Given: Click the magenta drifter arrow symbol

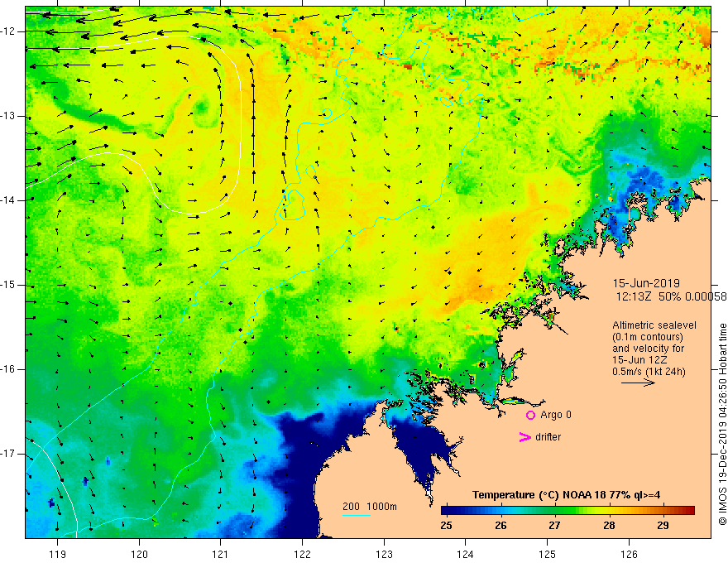Looking at the screenshot, I should pyautogui.click(x=524, y=437).
